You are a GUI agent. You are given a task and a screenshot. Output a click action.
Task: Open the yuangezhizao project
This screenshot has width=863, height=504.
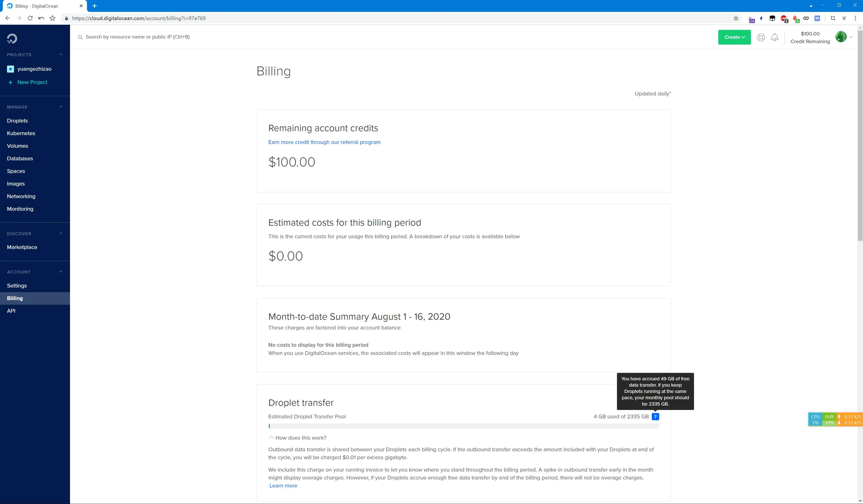(34, 69)
